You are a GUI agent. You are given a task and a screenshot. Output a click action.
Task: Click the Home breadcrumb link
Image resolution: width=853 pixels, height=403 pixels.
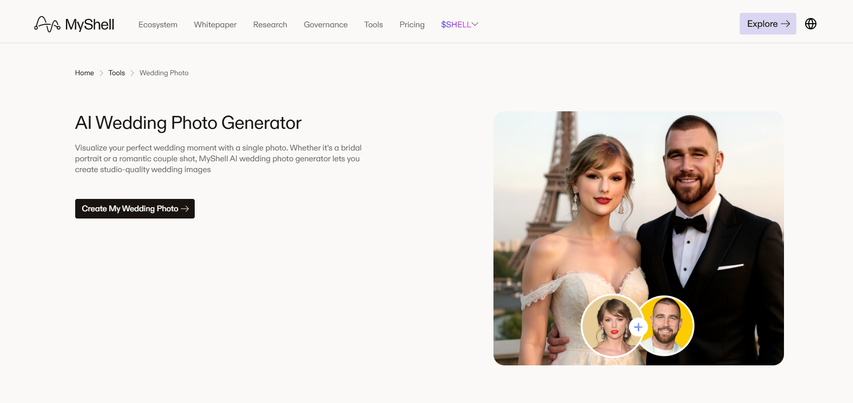point(84,73)
